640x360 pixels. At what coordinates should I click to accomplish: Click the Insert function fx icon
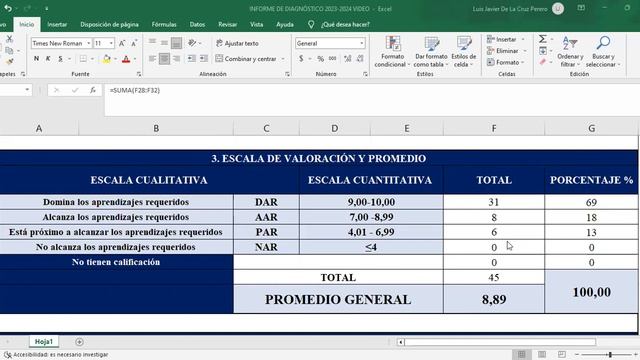click(x=93, y=90)
